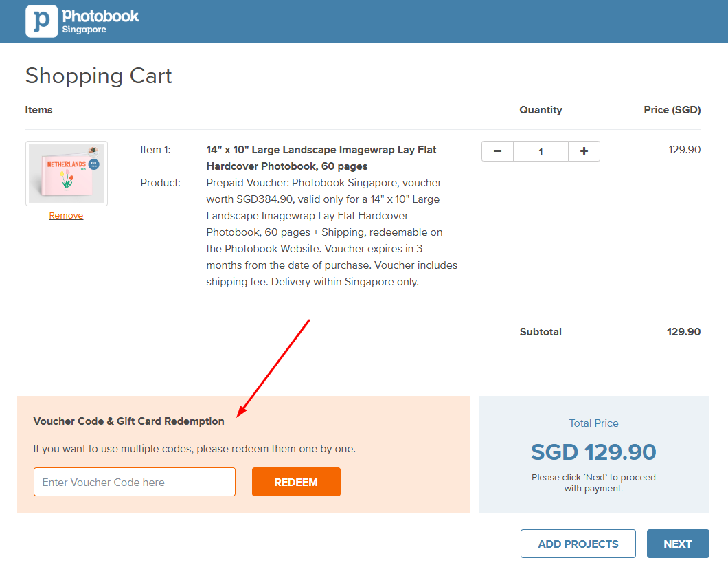Click the Voucher Code & Gift Card Redemption heading
This screenshot has height=576, width=728.
(x=127, y=421)
